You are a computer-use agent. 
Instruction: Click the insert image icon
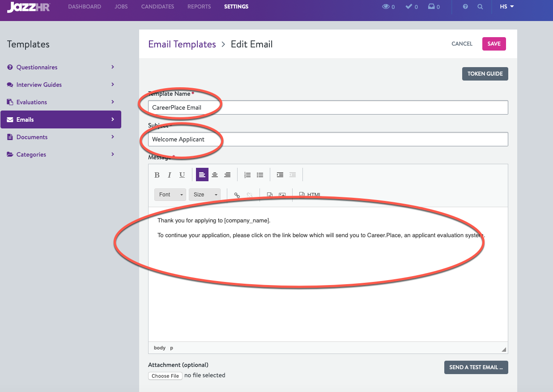coord(282,195)
